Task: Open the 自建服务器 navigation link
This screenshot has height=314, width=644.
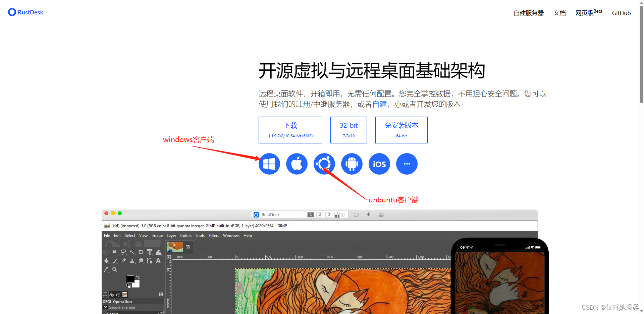Action: (x=529, y=13)
